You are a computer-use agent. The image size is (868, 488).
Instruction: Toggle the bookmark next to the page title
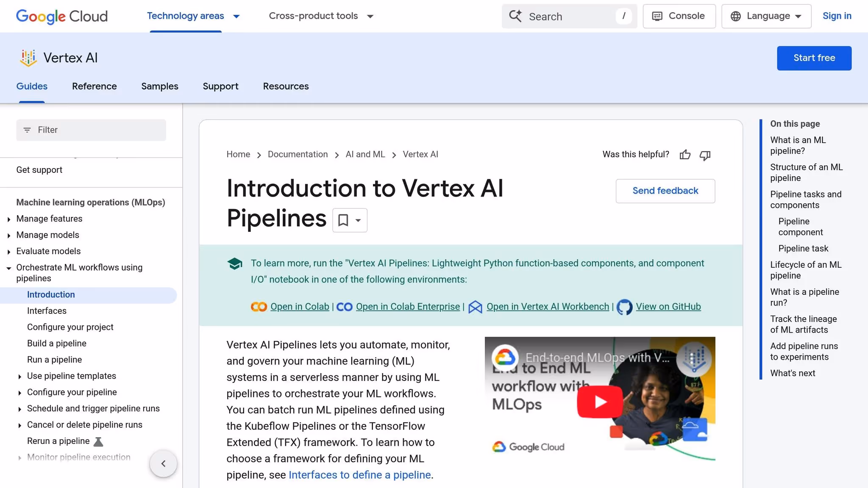point(343,220)
